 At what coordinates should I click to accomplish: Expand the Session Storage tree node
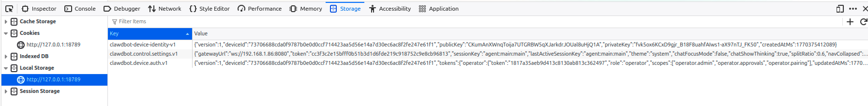tap(6, 91)
